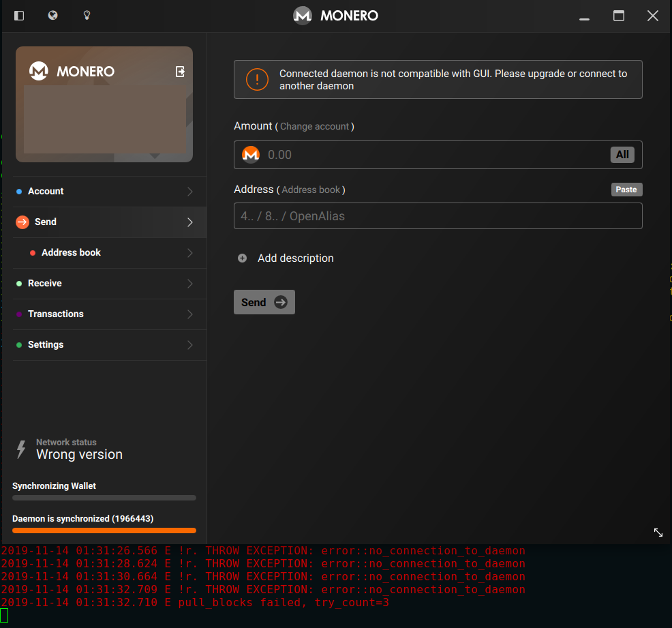Click the orange Daemon synchronized progress bar

click(x=104, y=530)
